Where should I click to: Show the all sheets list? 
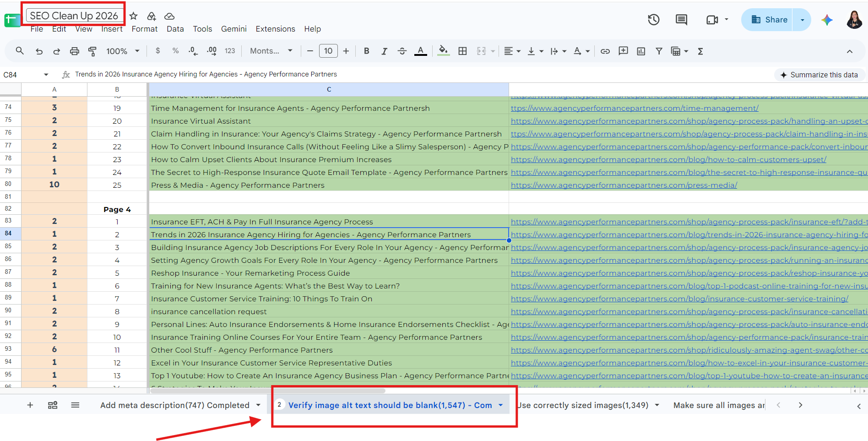75,405
